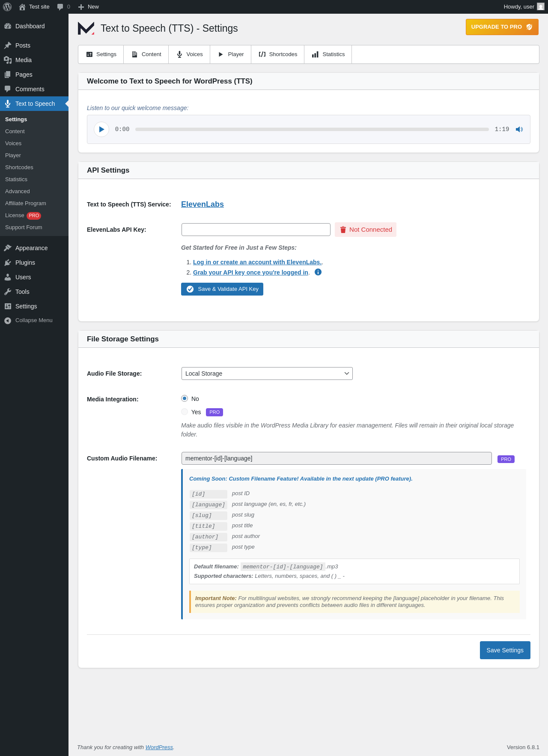The height and width of the screenshot is (756, 548).
Task: Open Audio File Storage dropdown
Action: pyautogui.click(x=267, y=374)
